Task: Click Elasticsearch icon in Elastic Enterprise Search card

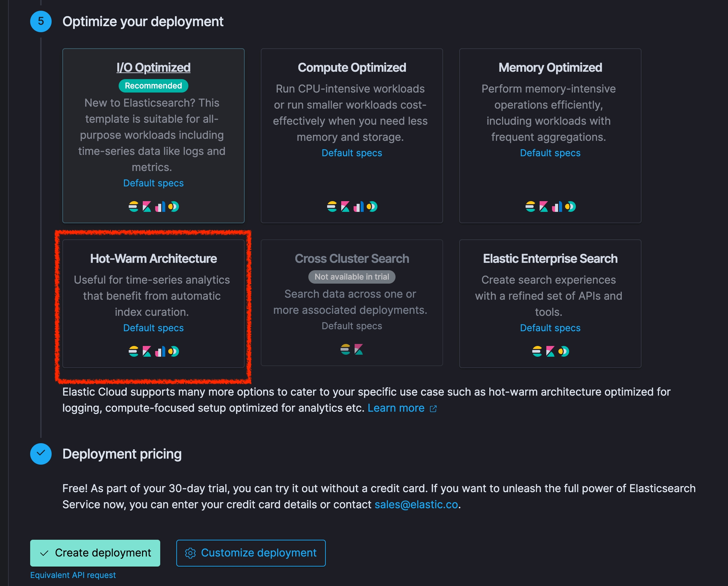Action: coord(537,351)
